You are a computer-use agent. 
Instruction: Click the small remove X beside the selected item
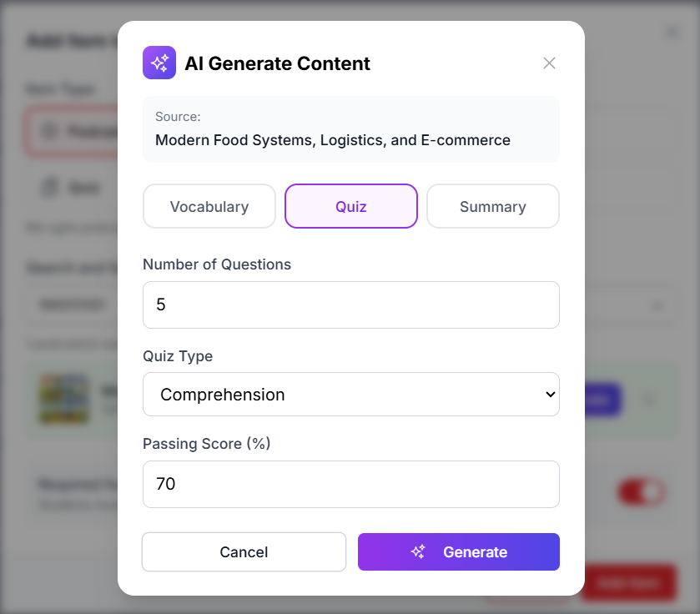[649, 400]
